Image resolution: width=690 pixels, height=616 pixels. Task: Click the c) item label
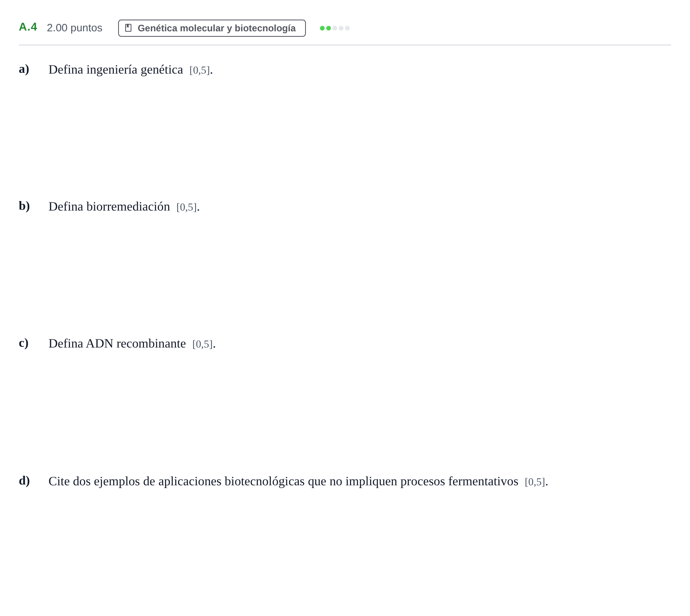23,343
